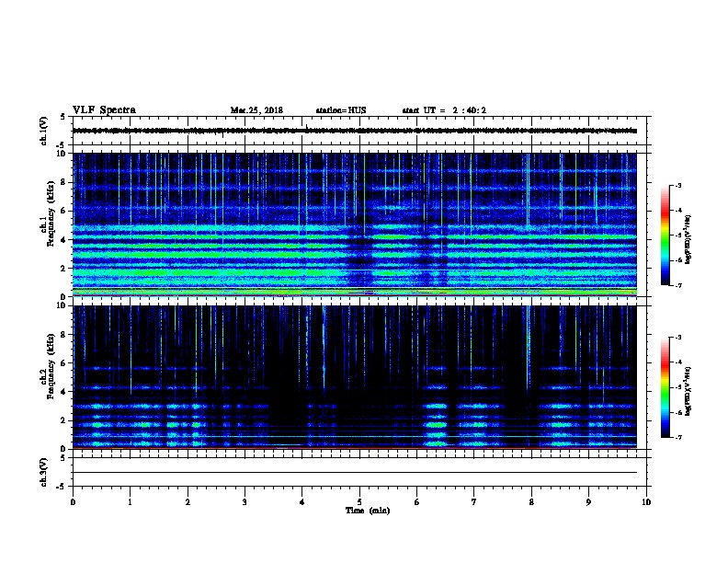The height and width of the screenshot is (563, 728).
Task: Click the "-7" tick on ch.1 colorbar
Action: 677,285
